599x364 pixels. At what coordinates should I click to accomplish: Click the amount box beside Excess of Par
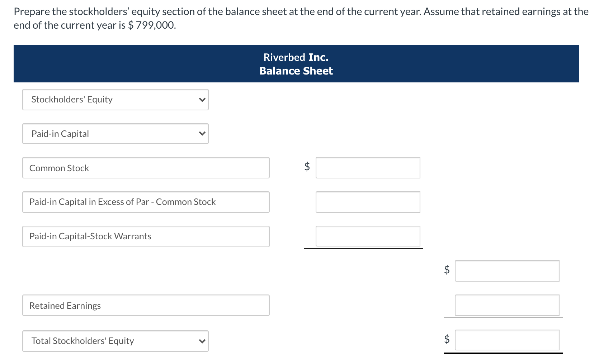tap(368, 202)
